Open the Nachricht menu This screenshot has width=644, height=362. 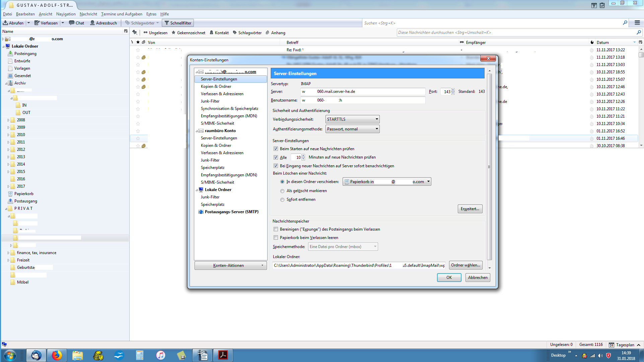click(88, 14)
